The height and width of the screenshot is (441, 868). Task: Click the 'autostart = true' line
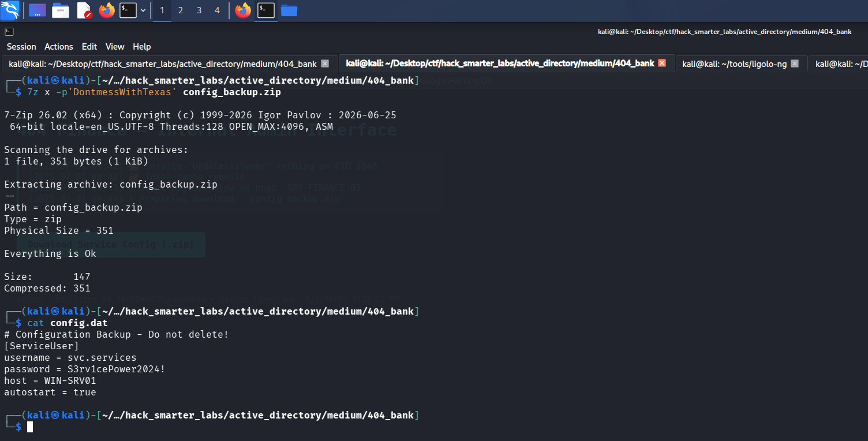[x=50, y=393]
